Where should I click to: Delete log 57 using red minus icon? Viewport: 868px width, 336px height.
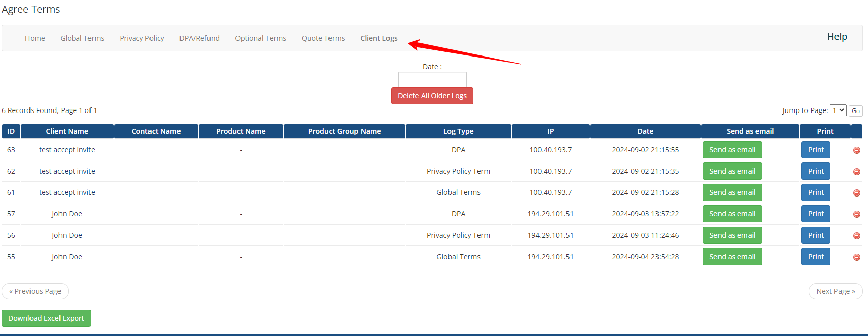[x=856, y=214]
